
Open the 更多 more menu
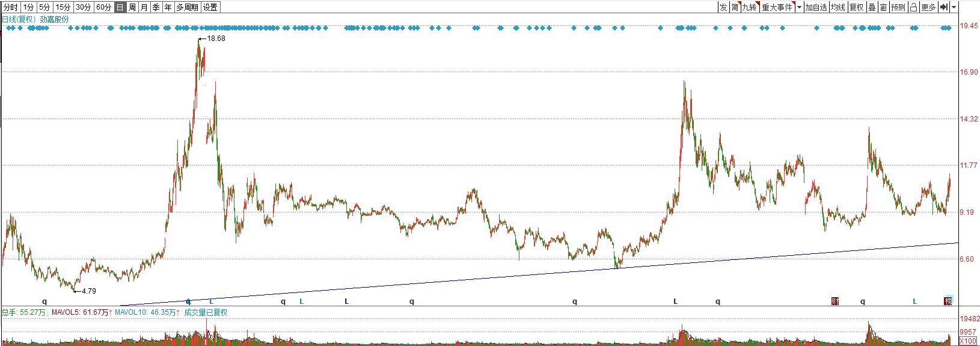(929, 7)
